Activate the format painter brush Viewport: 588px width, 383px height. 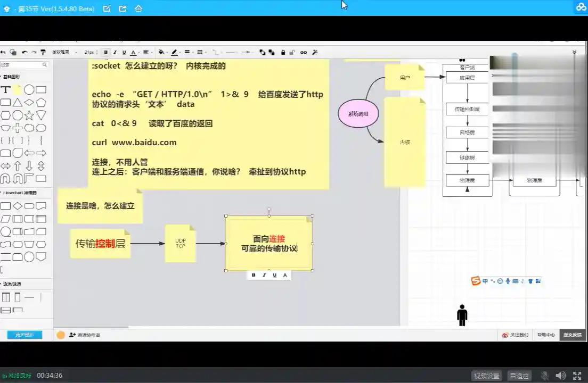43,53
